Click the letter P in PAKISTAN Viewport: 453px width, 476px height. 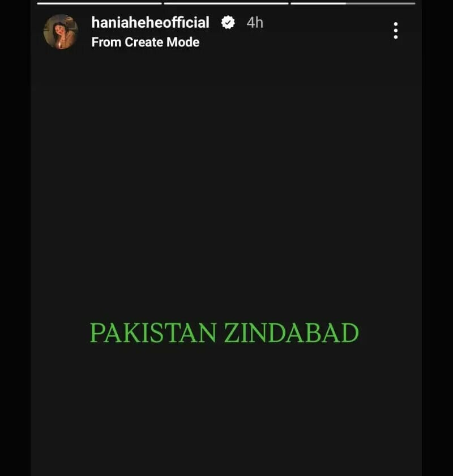pos(97,333)
